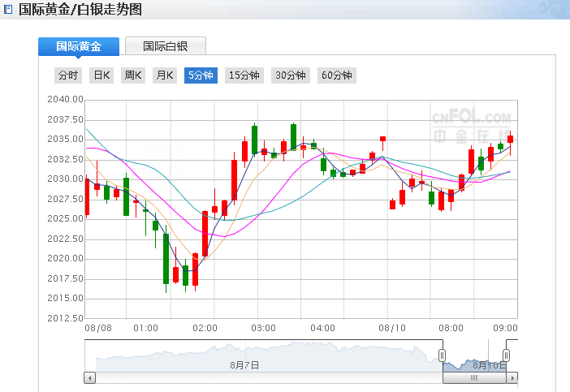
Task: Click the 2025.00 price axis label
Action: (66, 218)
